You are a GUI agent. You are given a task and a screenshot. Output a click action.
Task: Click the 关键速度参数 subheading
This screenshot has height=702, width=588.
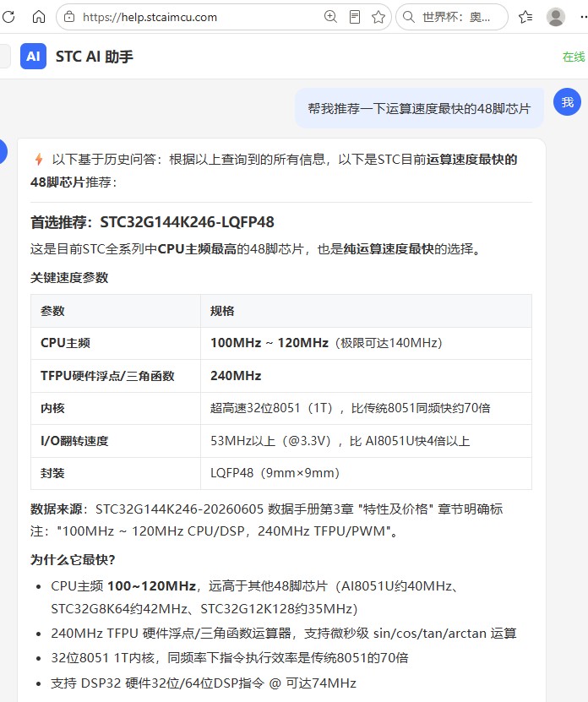pyautogui.click(x=69, y=278)
